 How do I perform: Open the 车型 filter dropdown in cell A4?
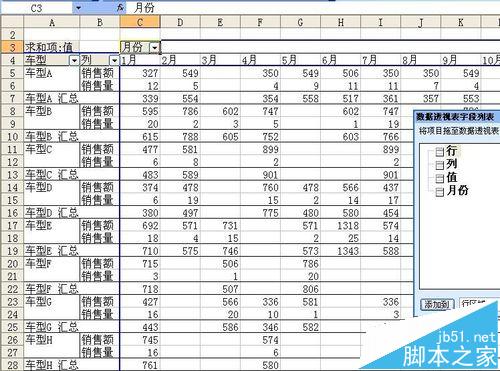pyautogui.click(x=74, y=61)
